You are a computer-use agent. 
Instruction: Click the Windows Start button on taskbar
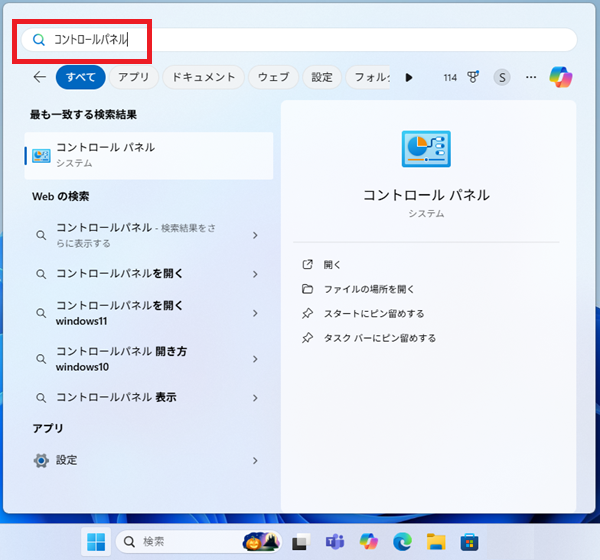coord(96,542)
